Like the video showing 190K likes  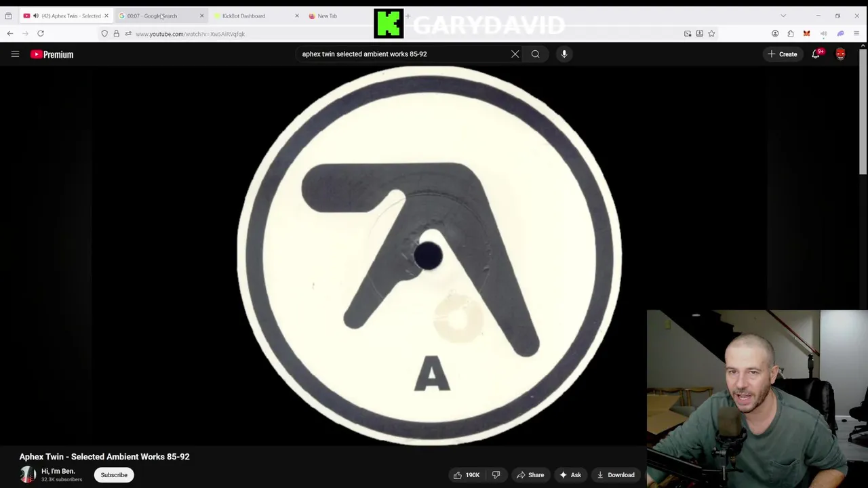pos(467,475)
